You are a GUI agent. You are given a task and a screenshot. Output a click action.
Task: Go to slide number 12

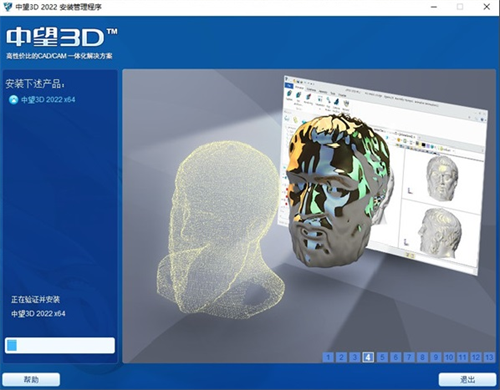tap(476, 357)
